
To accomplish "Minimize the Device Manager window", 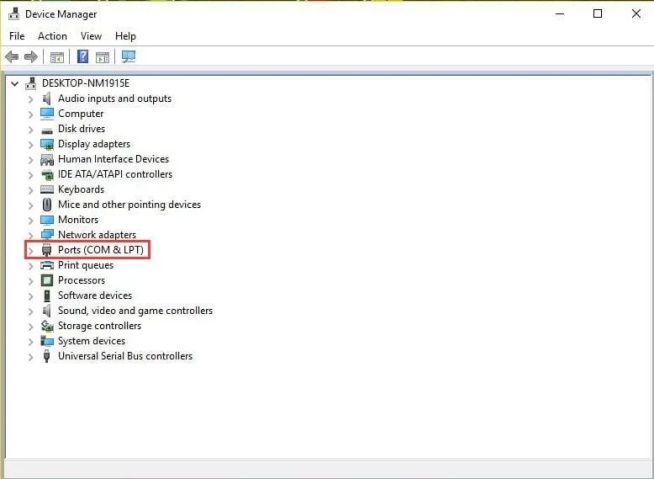I will pos(560,14).
